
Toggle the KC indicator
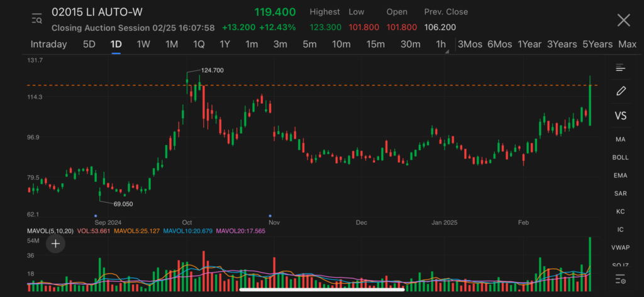tap(620, 212)
